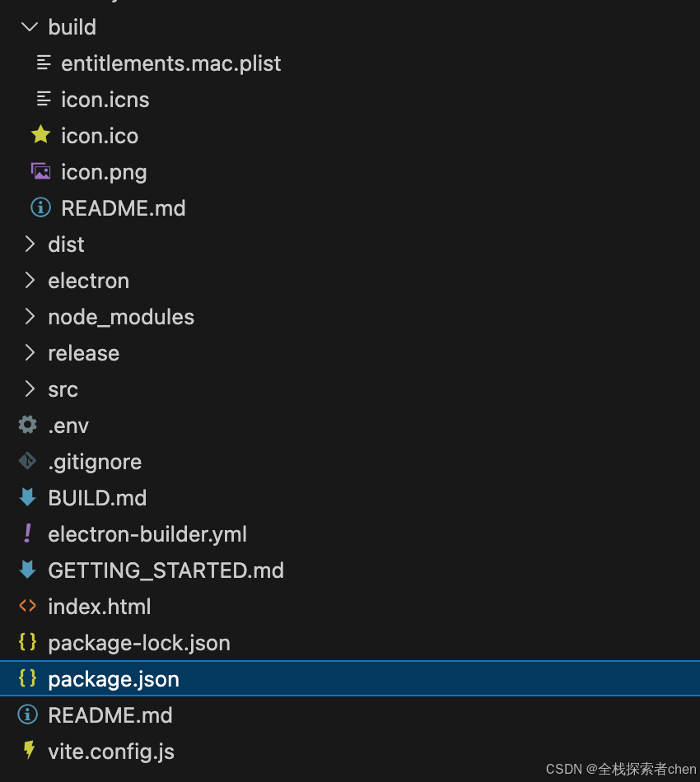This screenshot has height=782, width=700.
Task: Select the yellow star icon of icon.ico
Action: pos(40,135)
